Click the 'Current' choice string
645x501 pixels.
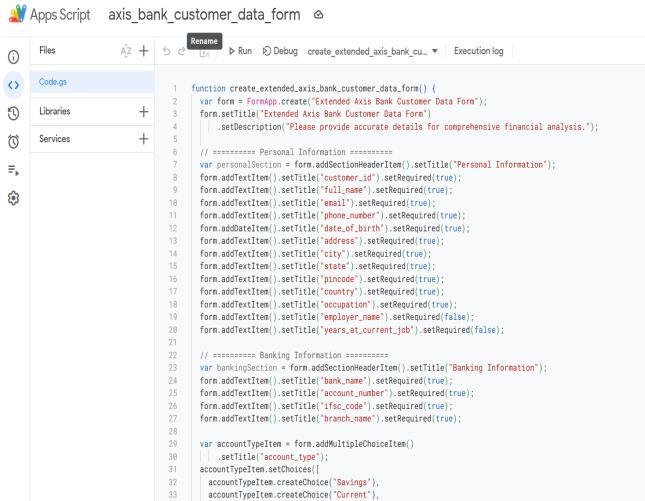coord(352,495)
